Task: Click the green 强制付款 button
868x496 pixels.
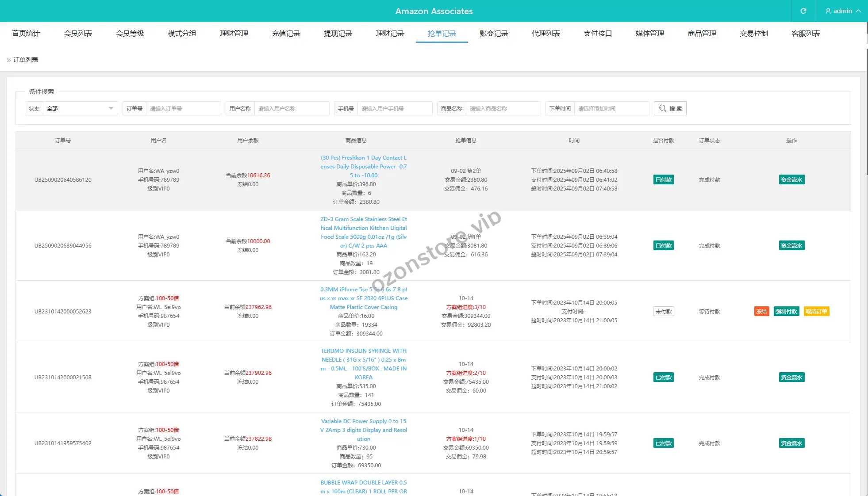Action: [x=786, y=311]
